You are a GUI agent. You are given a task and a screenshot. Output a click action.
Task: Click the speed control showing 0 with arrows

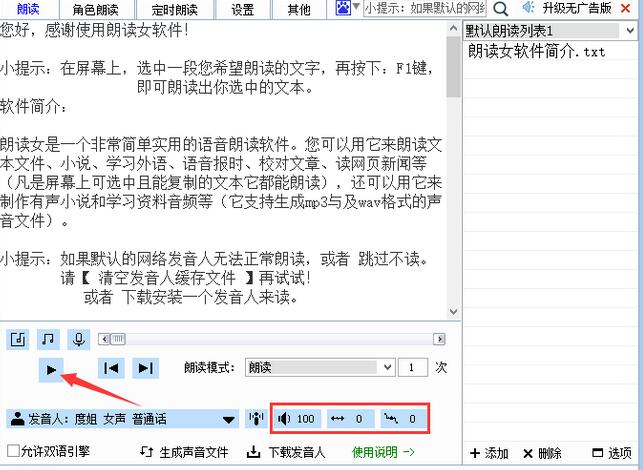[x=350, y=419]
